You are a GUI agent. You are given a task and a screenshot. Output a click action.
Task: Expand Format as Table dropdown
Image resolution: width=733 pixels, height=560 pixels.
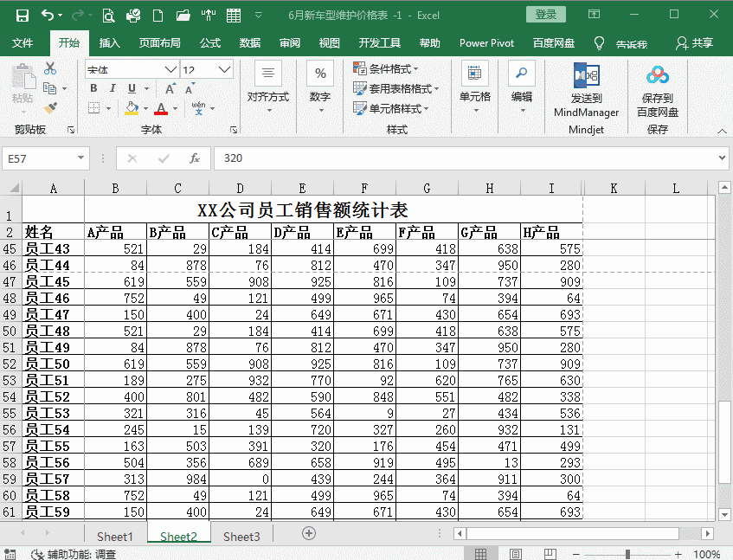436,89
